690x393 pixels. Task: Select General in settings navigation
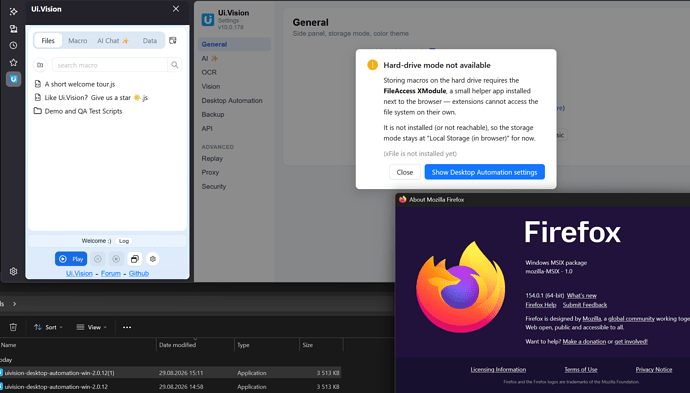[234, 44]
